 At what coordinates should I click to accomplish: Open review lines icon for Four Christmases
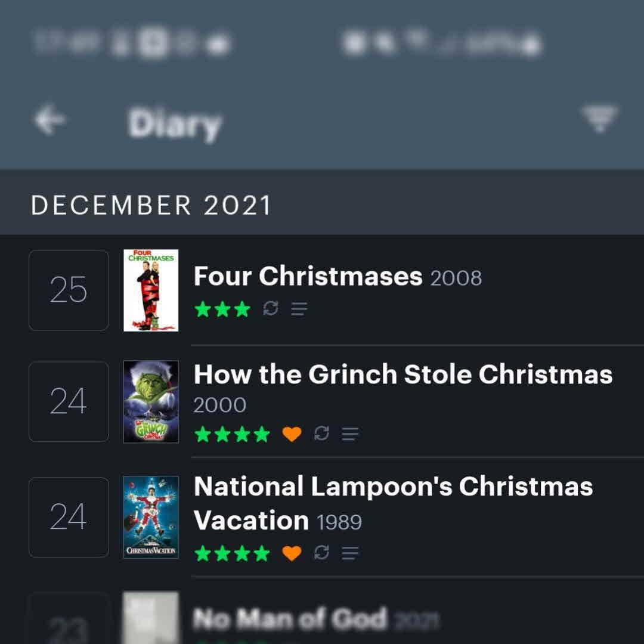click(299, 309)
